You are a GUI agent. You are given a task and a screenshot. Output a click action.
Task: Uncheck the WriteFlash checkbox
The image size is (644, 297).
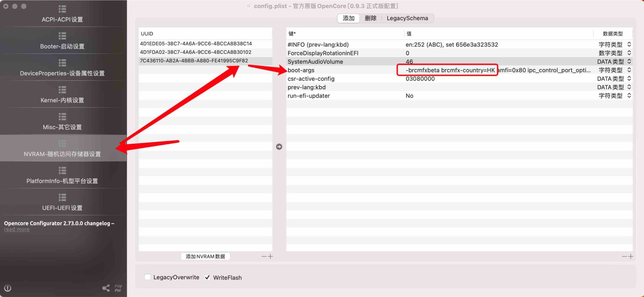[207, 277]
